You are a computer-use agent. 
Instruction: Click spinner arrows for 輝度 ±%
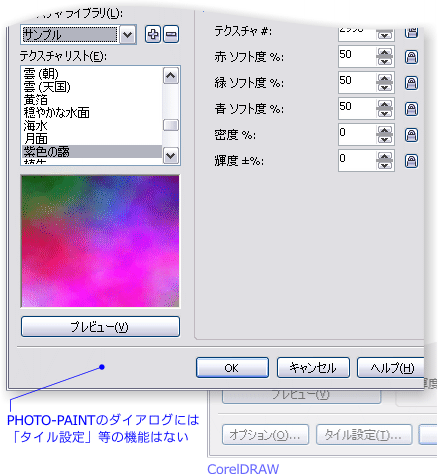(385, 161)
